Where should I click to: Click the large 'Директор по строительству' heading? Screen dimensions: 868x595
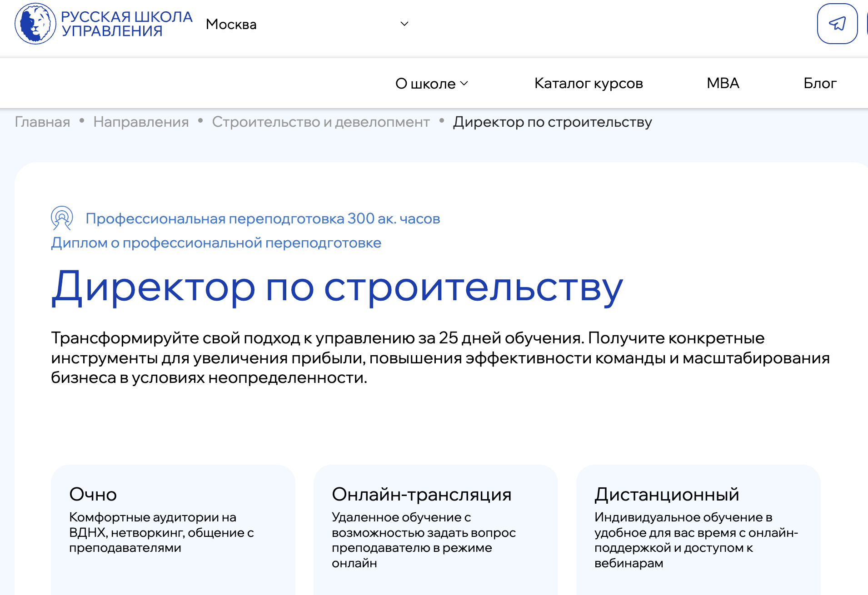pos(337,288)
